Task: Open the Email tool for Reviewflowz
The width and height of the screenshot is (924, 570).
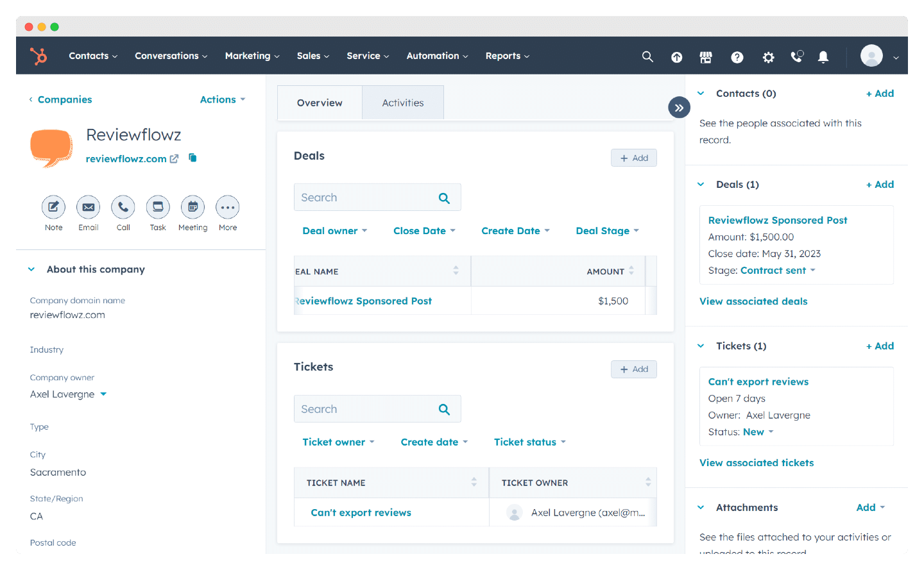Action: click(x=88, y=207)
